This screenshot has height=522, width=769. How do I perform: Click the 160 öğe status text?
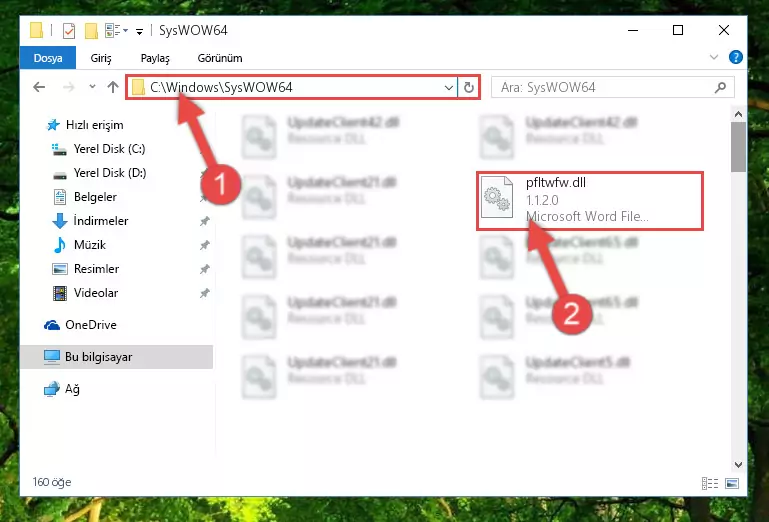pos(51,482)
